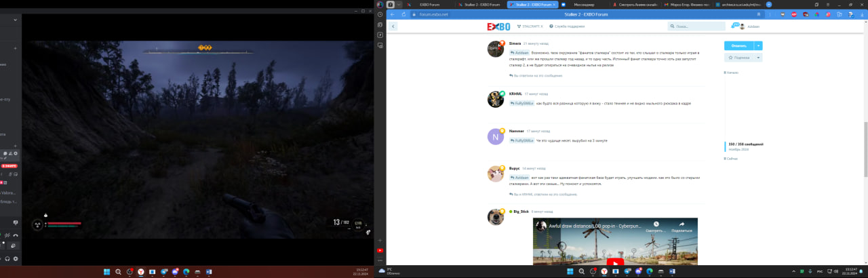Image resolution: width=868 pixels, height=278 pixels.
Task: Click the Ответить reply button
Action: (x=739, y=45)
